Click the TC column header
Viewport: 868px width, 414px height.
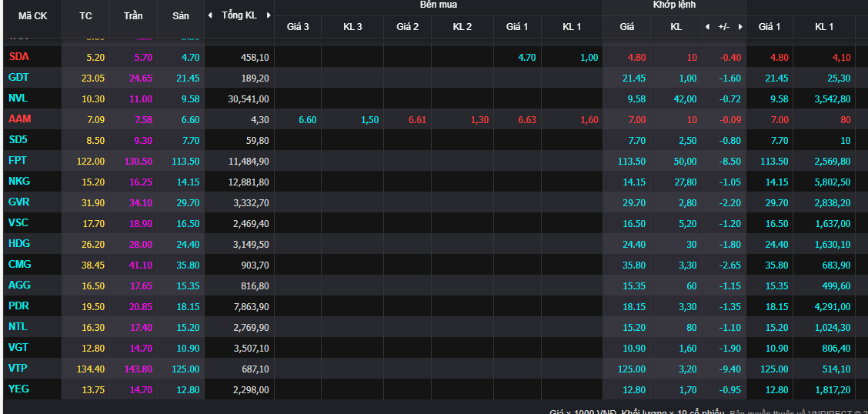click(85, 15)
